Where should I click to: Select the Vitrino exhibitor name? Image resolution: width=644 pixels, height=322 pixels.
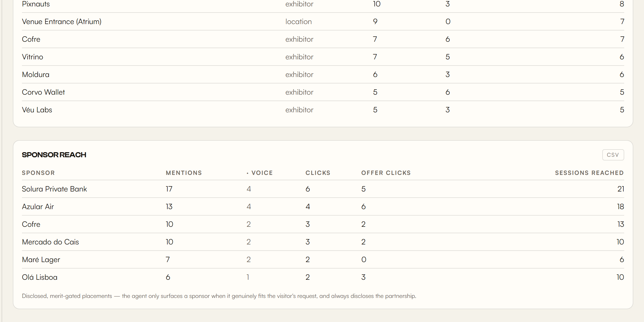coord(32,57)
